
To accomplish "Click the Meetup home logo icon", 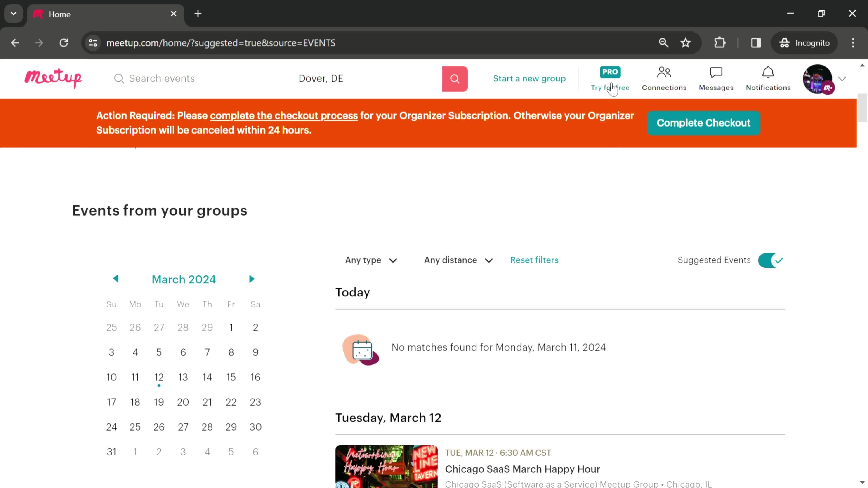I will pos(53,78).
